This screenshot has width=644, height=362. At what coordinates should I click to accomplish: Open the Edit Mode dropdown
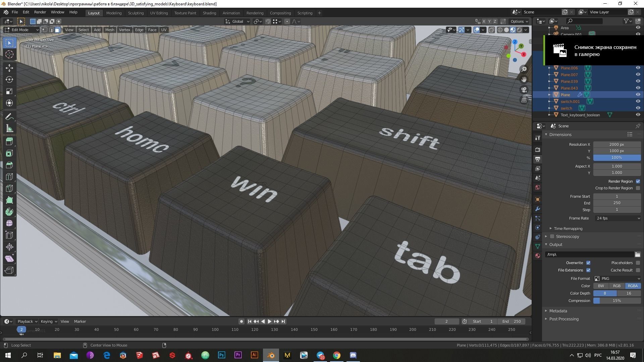click(21, 30)
